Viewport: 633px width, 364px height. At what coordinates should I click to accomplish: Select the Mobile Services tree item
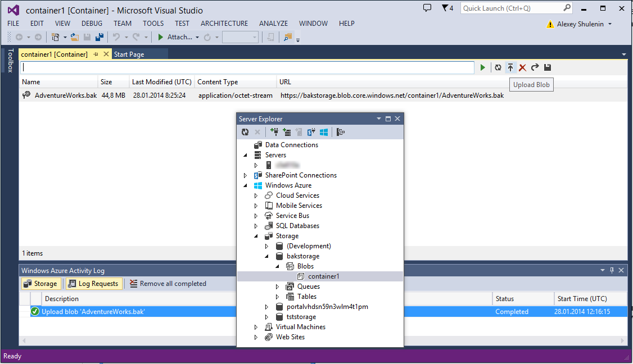click(299, 206)
